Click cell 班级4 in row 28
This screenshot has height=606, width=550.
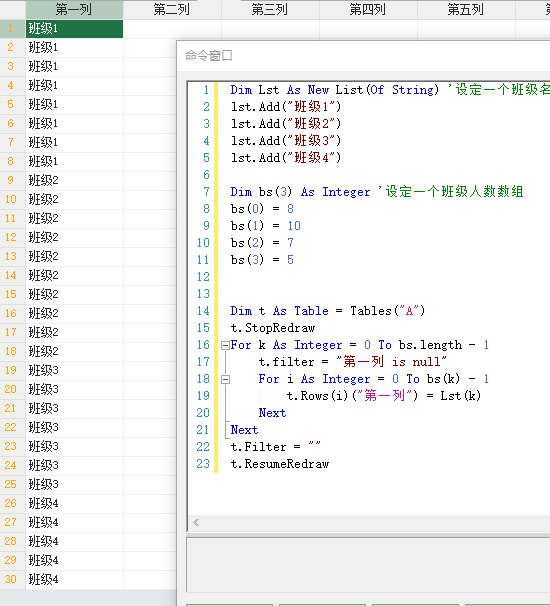74,541
